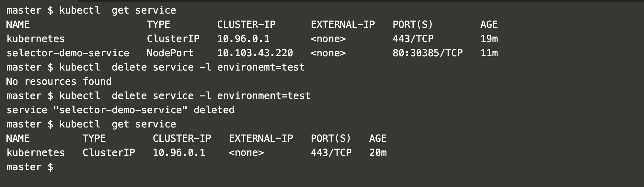644x187 pixels.
Task: Click the 20m age value
Action: pyautogui.click(x=378, y=153)
